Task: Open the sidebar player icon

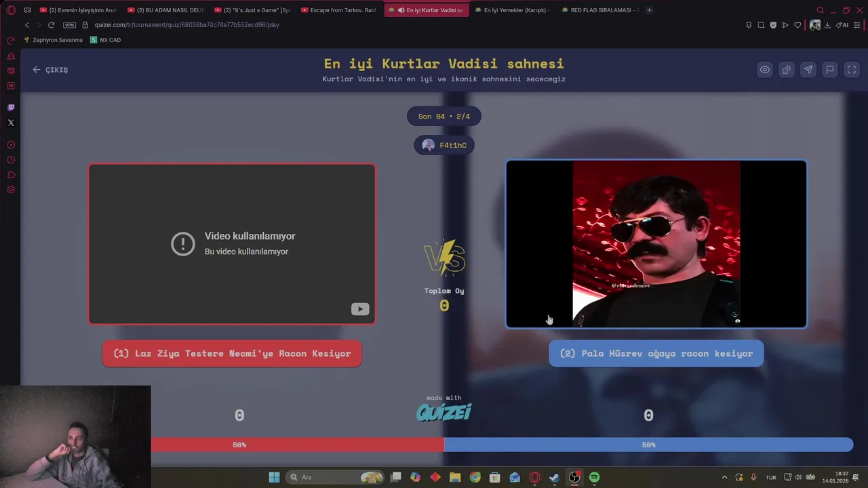Action: click(11, 145)
